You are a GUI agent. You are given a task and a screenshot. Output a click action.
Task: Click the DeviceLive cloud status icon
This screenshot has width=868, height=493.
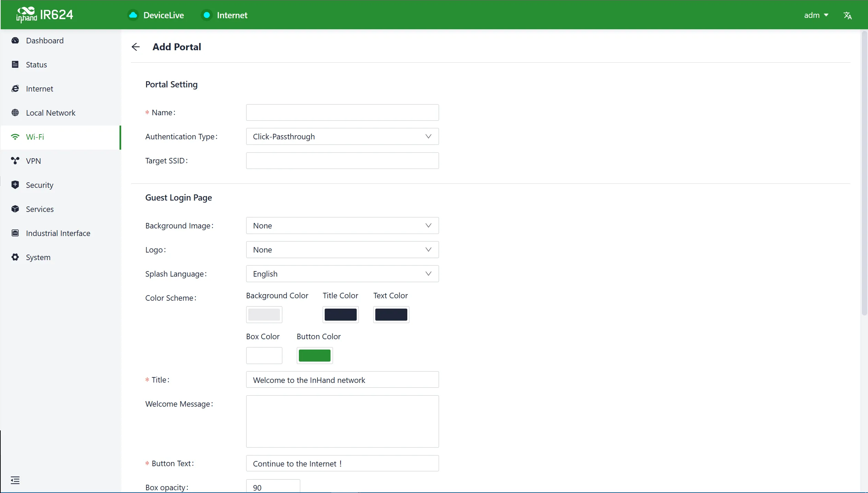pos(133,15)
